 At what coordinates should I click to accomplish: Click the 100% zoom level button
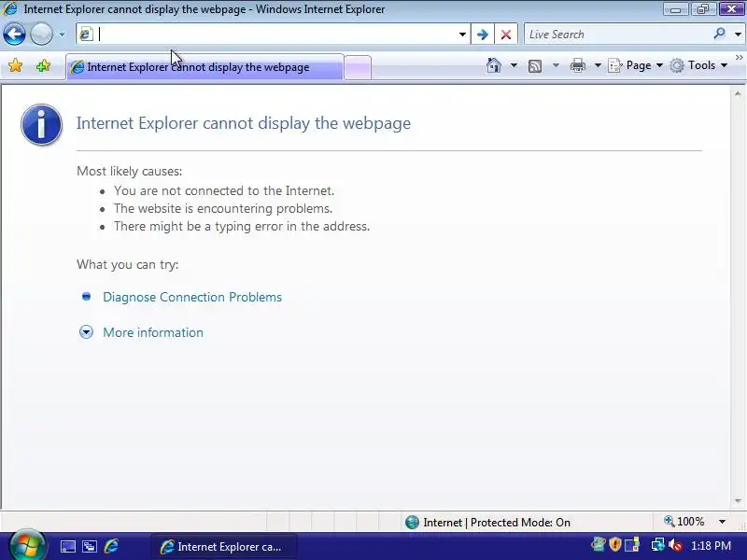point(684,522)
